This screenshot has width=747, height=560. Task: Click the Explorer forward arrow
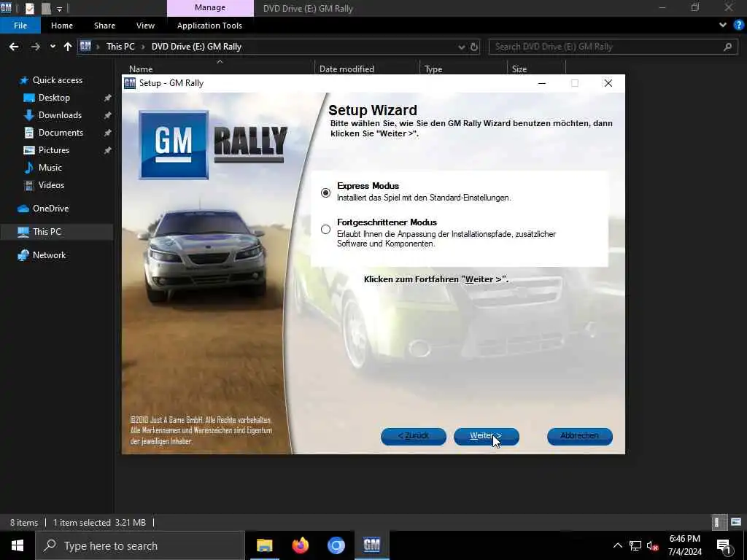click(x=35, y=47)
